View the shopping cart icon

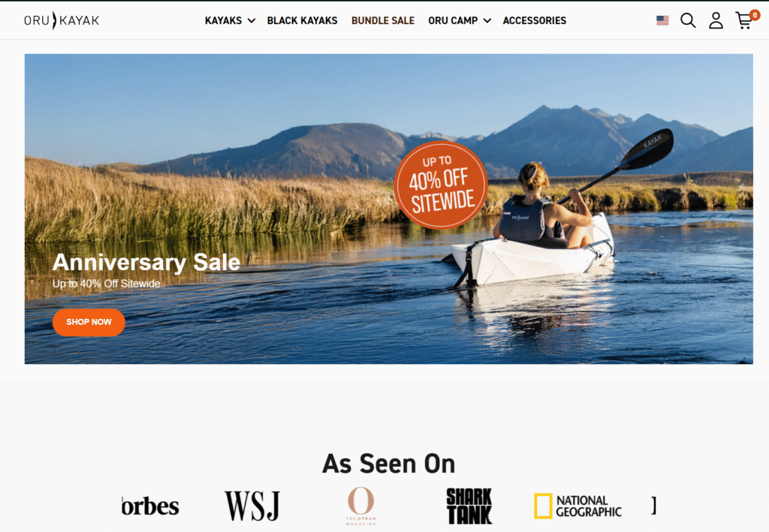746,20
